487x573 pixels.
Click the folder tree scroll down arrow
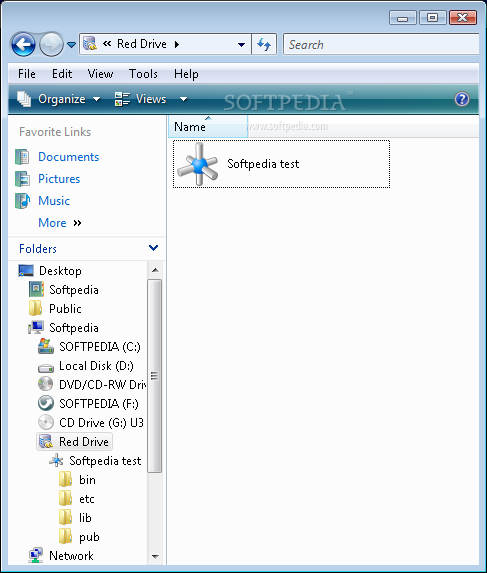155,557
